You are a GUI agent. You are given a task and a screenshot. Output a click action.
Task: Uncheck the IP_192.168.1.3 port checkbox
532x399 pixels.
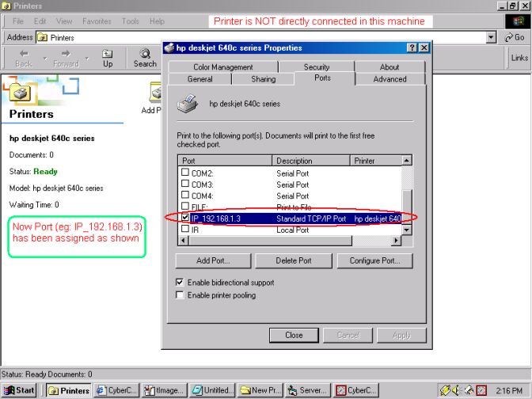click(185, 218)
